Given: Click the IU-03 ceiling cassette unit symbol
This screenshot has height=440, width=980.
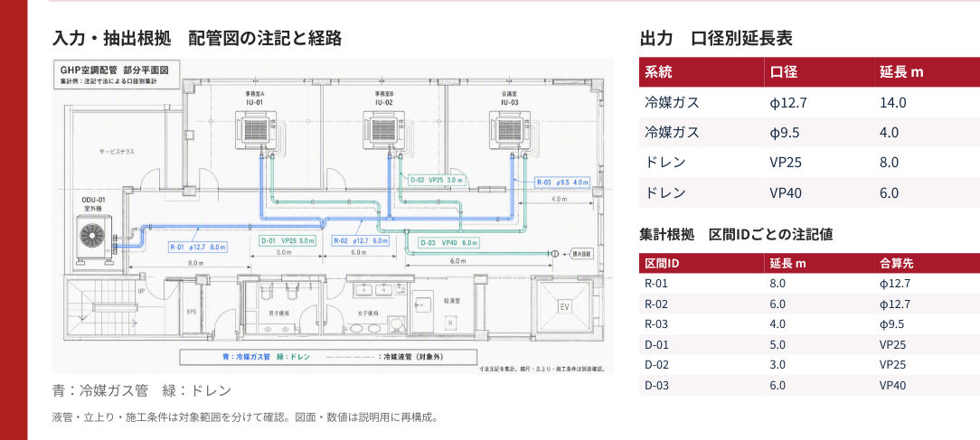Looking at the screenshot, I should coord(509,130).
